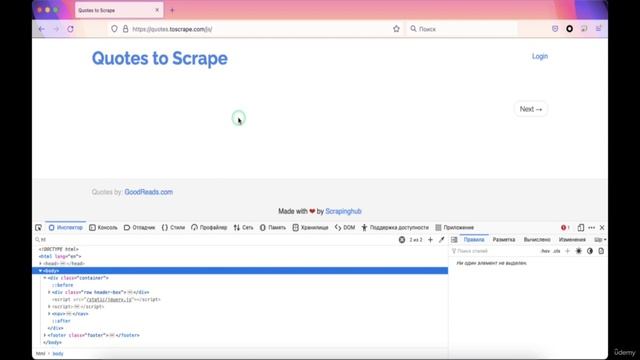This screenshot has height=360, width=640.
Task: Toggle dark color scheme simulation icon
Action: 590,251
